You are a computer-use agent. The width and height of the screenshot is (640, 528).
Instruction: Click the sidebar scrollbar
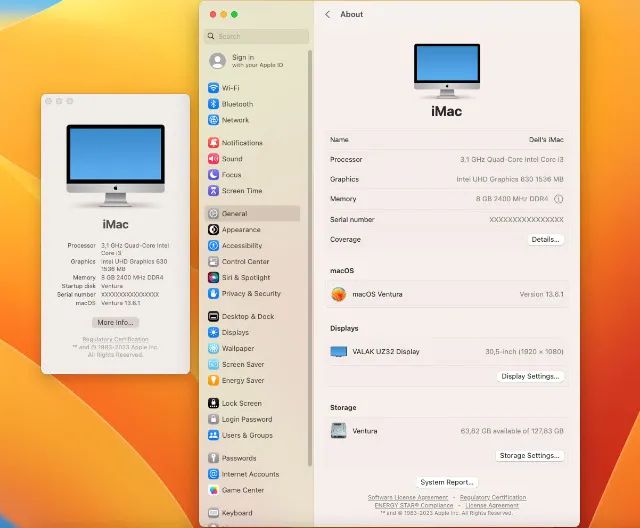pos(310,258)
